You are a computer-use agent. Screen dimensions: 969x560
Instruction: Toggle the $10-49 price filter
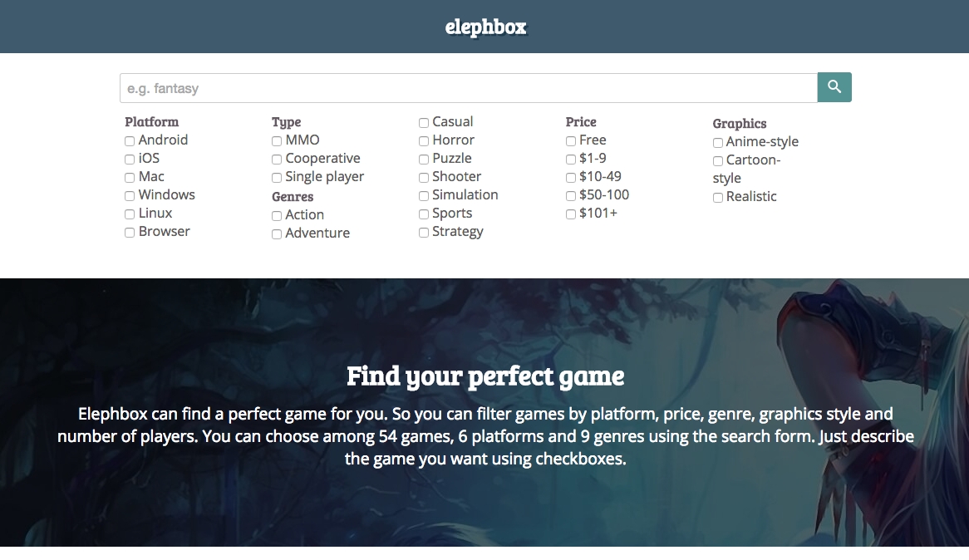[x=571, y=178]
